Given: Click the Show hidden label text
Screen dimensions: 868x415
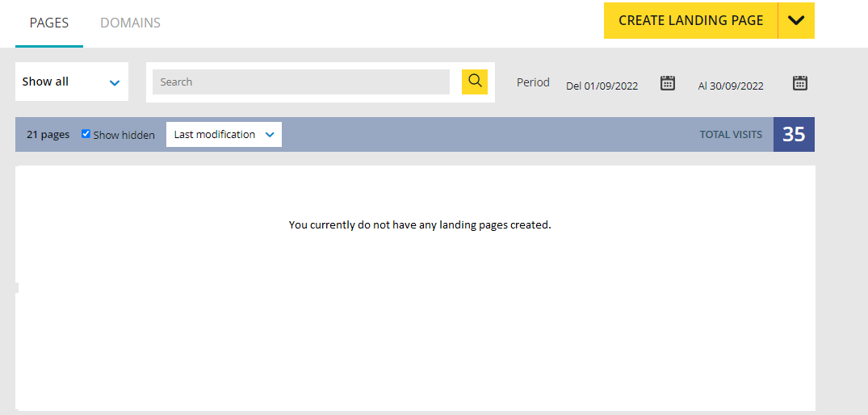Looking at the screenshot, I should coord(124,135).
